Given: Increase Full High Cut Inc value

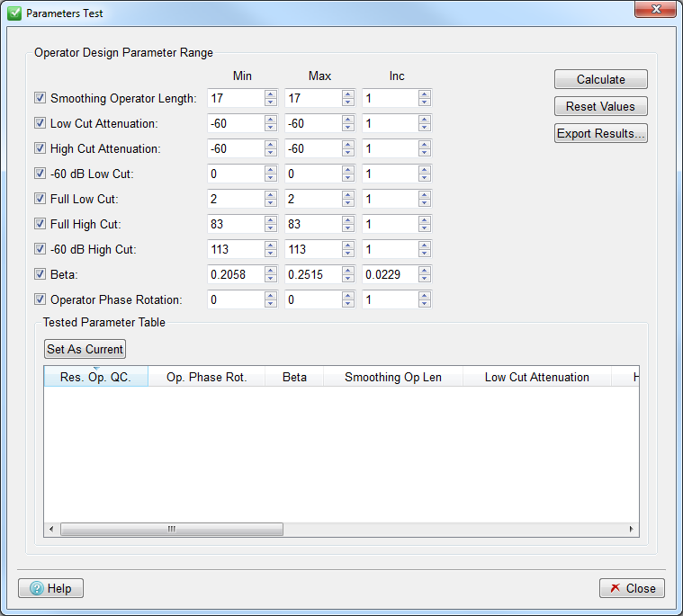Looking at the screenshot, I should click(x=425, y=219).
